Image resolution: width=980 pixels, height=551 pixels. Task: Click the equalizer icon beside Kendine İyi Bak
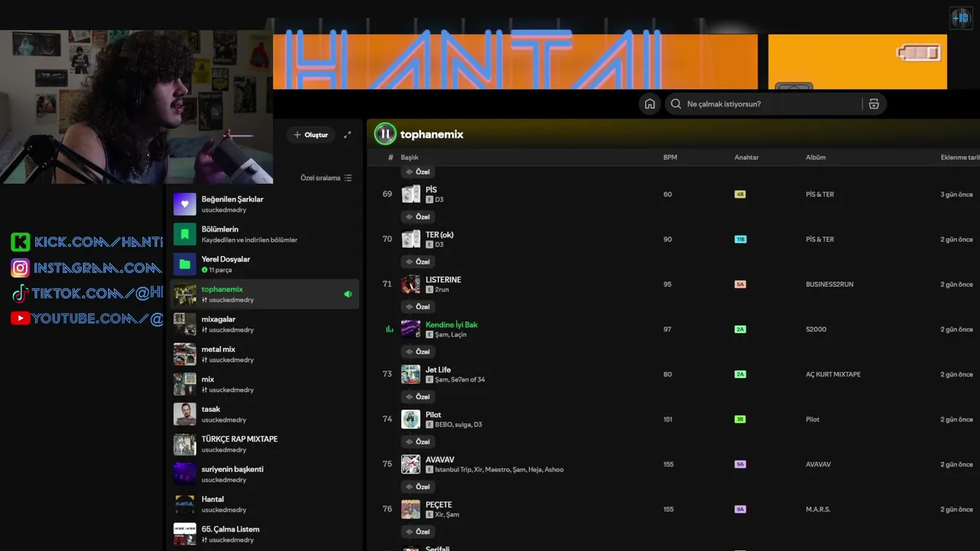(x=389, y=329)
